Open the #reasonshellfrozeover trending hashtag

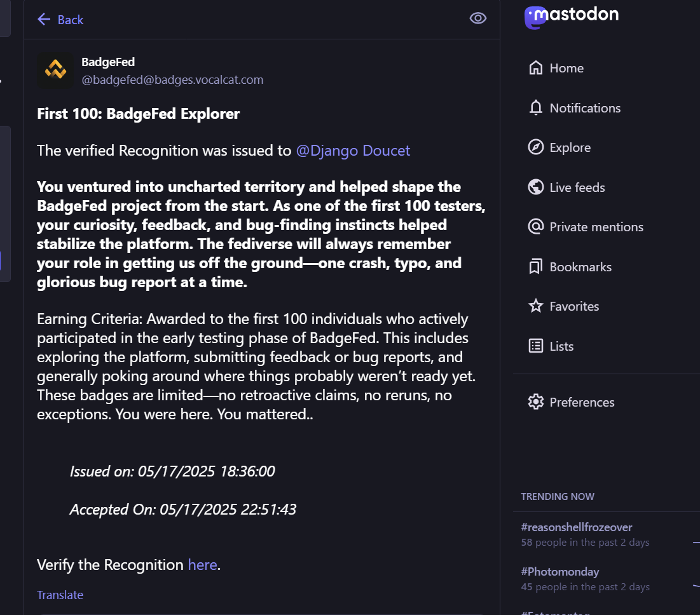(576, 527)
